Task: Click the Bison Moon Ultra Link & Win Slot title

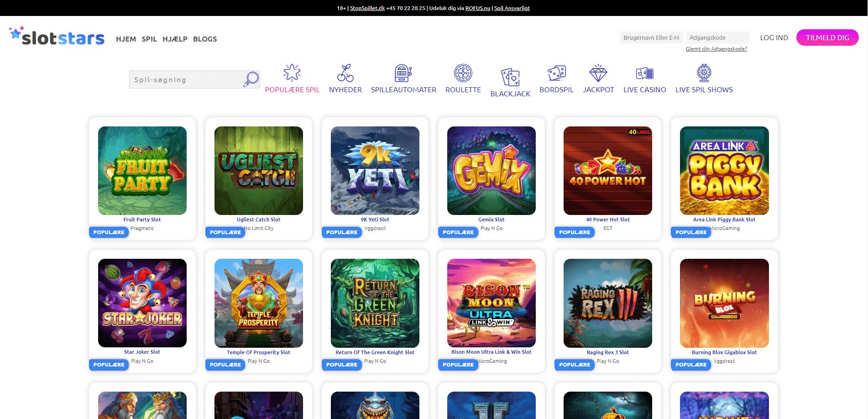Action: 492,352
